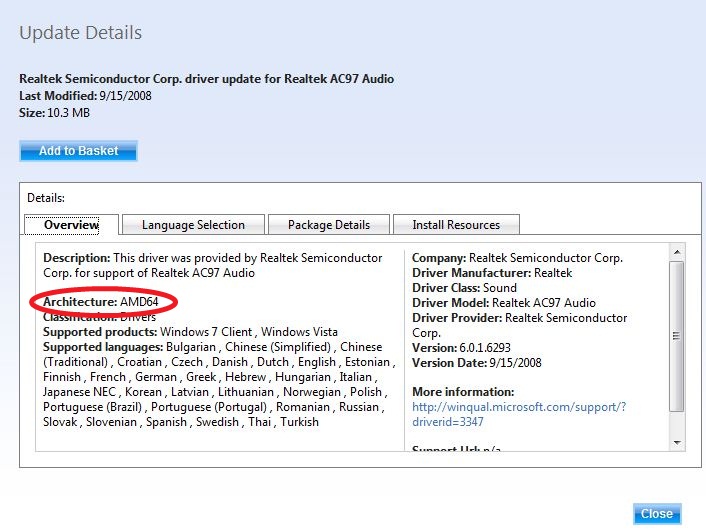Click the Driver Provider text
Image resolution: width=706 pixels, height=530 pixels.
click(520, 325)
